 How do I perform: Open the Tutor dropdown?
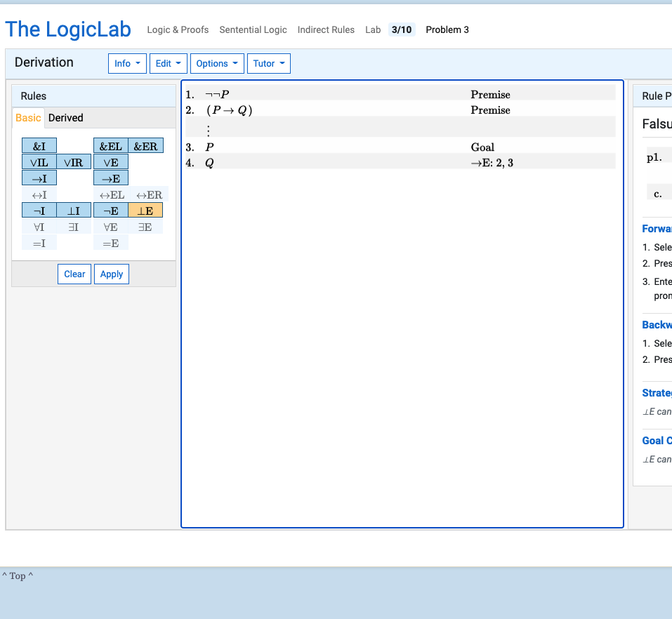(268, 63)
